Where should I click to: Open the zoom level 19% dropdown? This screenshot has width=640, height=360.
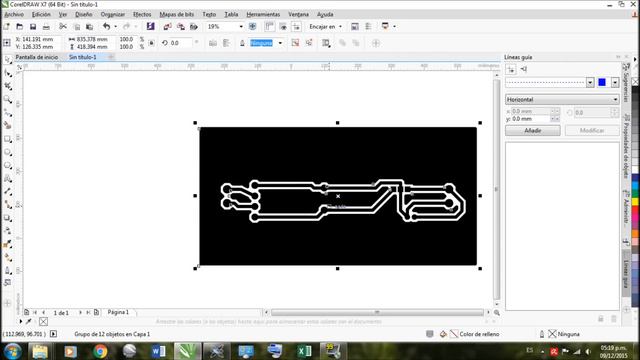coord(241,27)
